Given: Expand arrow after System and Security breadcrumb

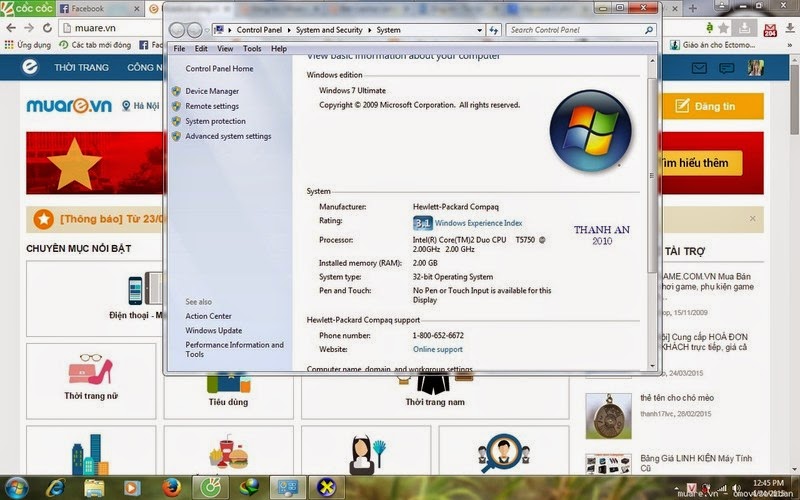Looking at the screenshot, I should pyautogui.click(x=369, y=30).
